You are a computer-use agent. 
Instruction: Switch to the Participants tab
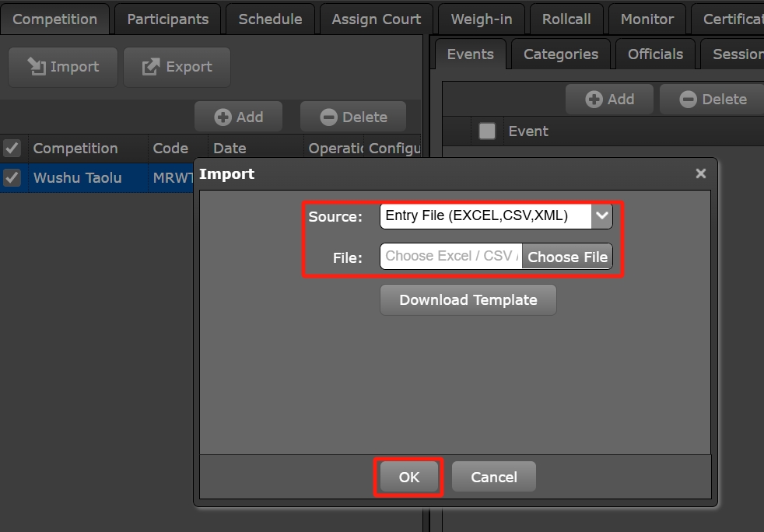coord(167,19)
